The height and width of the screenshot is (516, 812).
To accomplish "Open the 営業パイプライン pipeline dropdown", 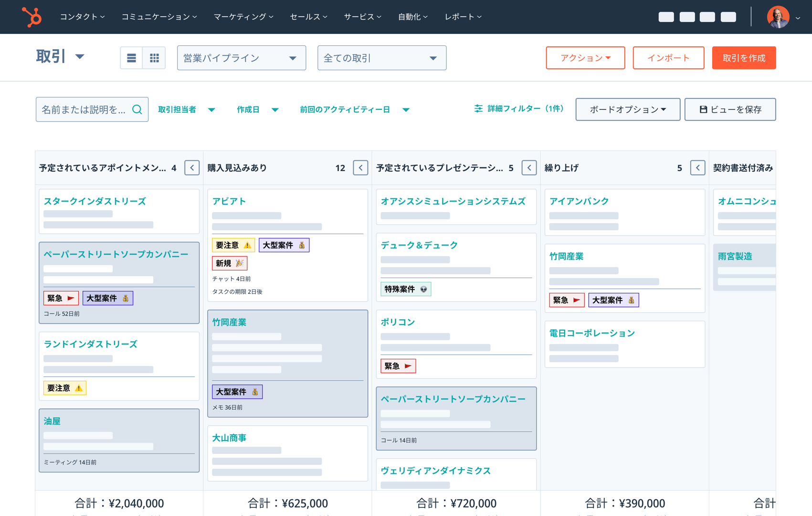I will [x=242, y=57].
